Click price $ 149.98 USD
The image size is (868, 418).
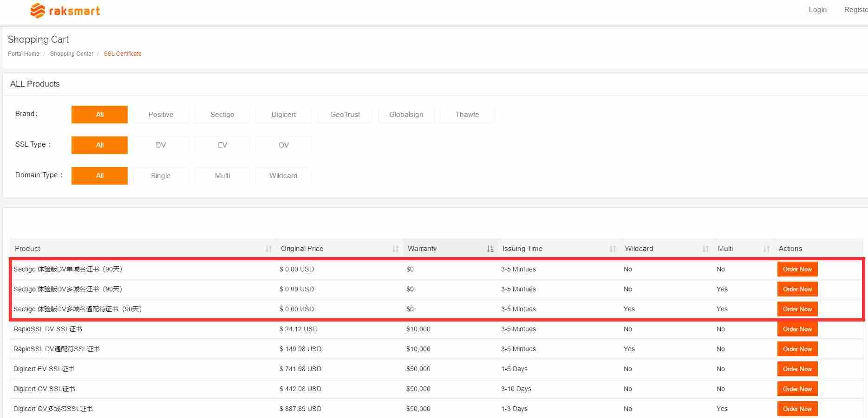[300, 349]
